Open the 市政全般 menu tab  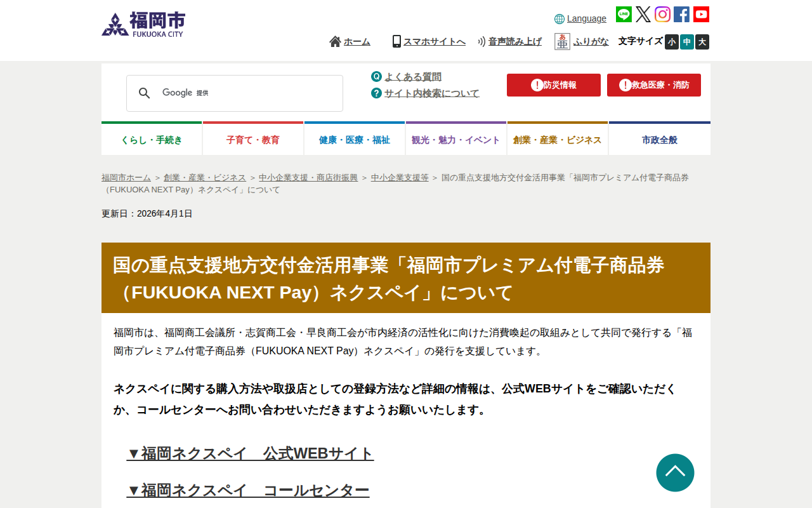660,138
